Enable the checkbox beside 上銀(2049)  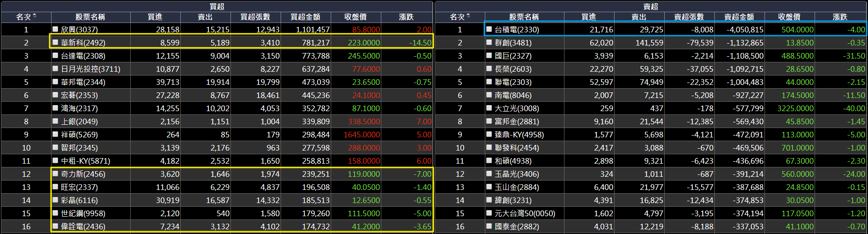pos(55,121)
